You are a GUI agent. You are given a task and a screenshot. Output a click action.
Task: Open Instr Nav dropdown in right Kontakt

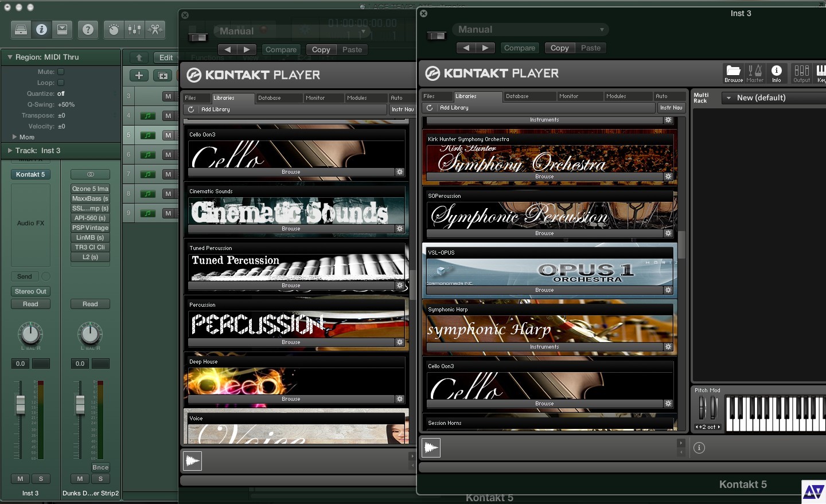pyautogui.click(x=671, y=108)
